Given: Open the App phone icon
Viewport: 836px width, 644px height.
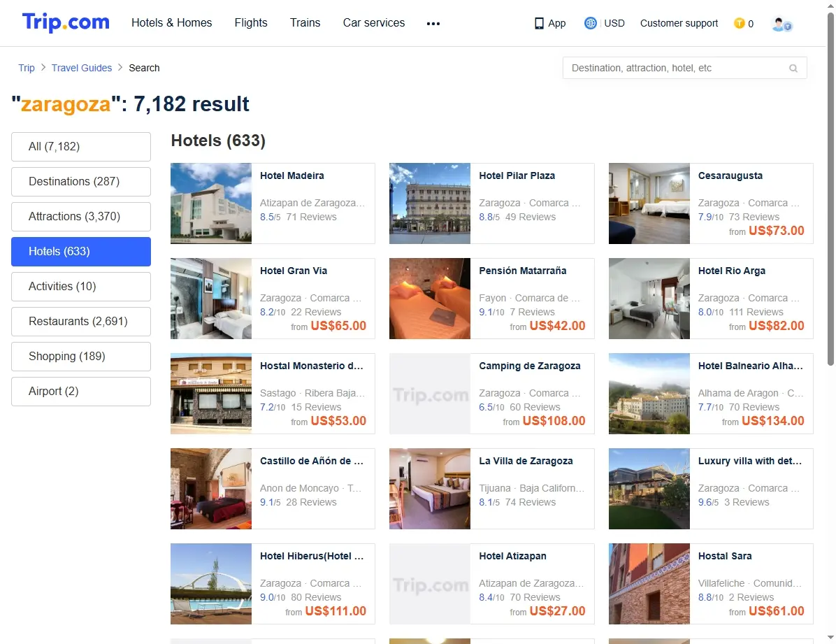Looking at the screenshot, I should tap(539, 24).
